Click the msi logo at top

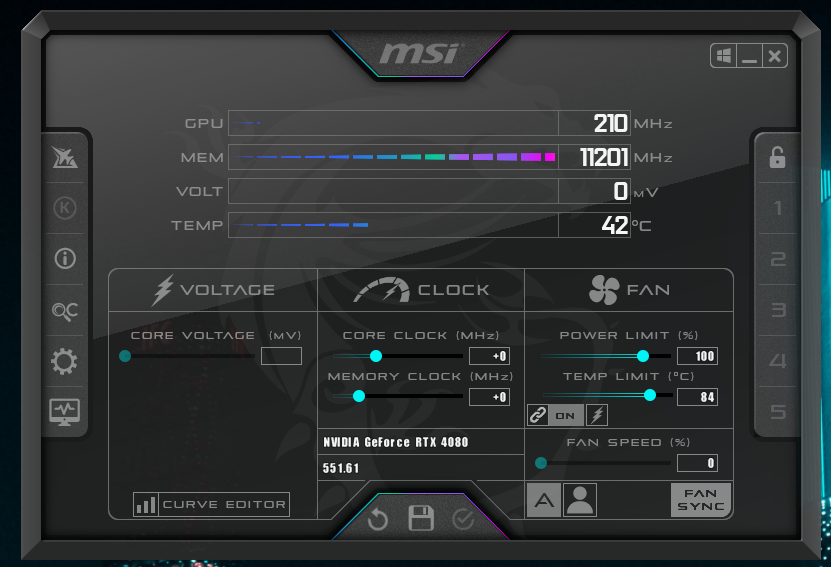click(x=421, y=53)
